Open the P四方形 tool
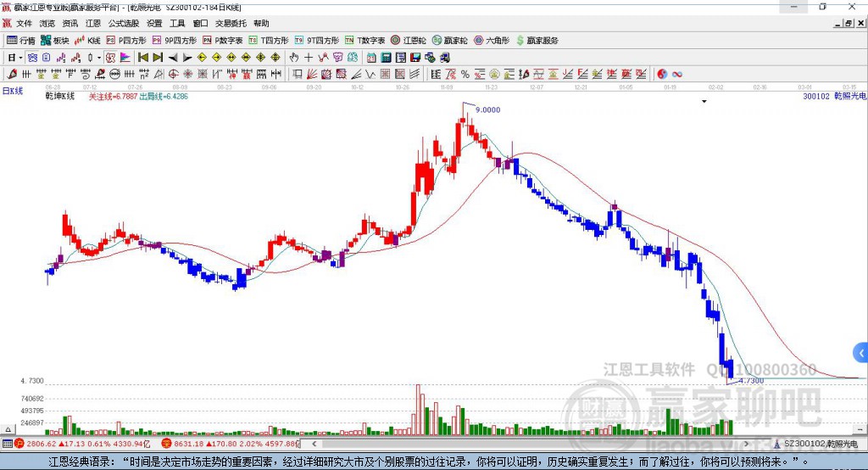Screen dimensions: 868x470 [x=126, y=41]
